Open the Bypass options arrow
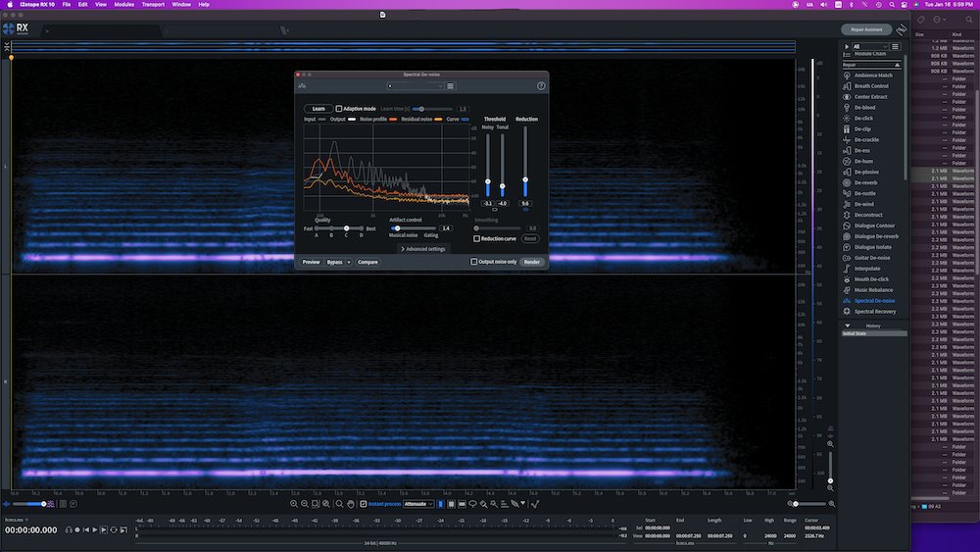Screen dimensions: 980x552 [x=349, y=262]
